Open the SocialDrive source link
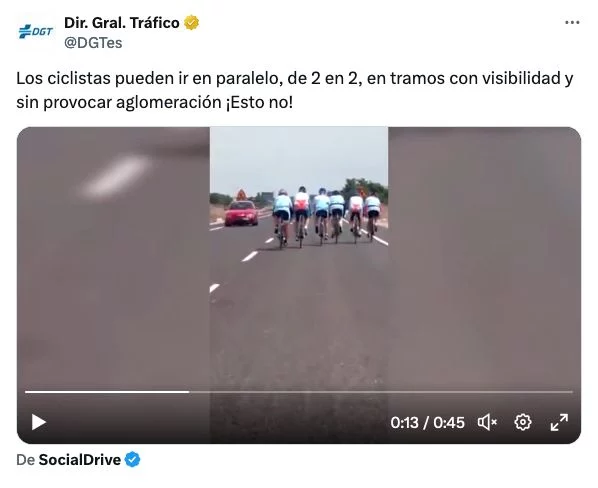The width and height of the screenshot is (598, 488). pyautogui.click(x=80, y=460)
